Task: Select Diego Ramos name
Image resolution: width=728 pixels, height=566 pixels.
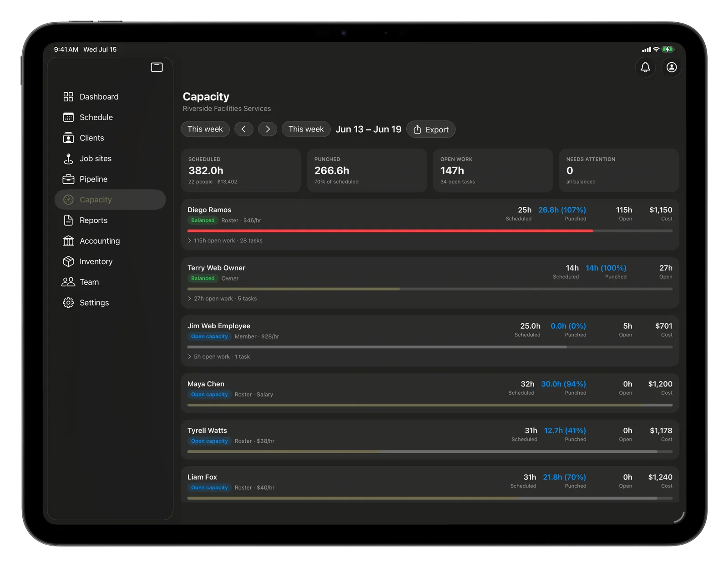Action: [209, 210]
